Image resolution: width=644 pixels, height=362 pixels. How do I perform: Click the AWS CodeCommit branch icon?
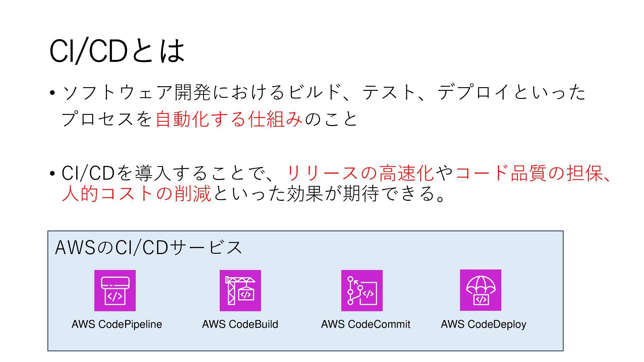point(362,291)
